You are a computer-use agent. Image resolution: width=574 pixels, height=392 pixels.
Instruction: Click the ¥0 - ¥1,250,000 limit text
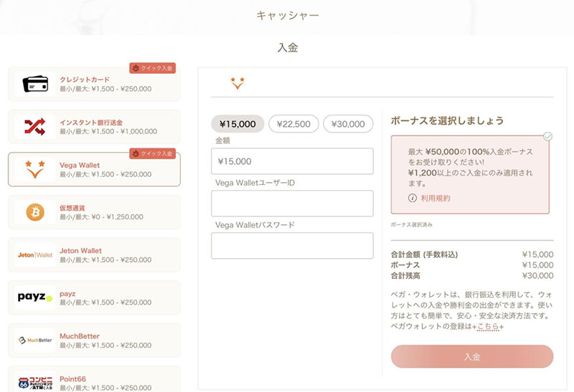[117, 217]
